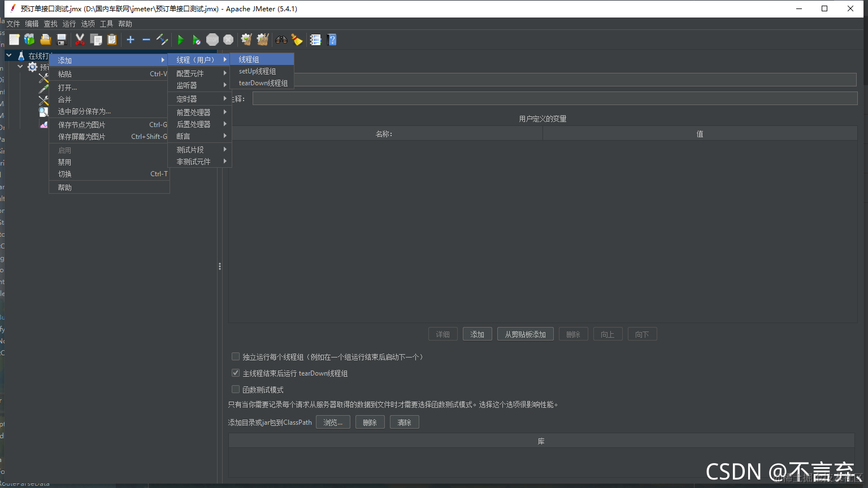Click the Search binoculars toolbar icon
This screenshot has height=488, width=868.
pos(281,40)
